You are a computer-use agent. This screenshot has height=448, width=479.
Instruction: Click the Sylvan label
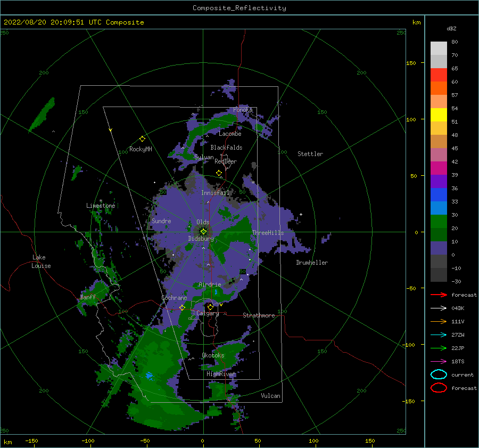coord(204,157)
